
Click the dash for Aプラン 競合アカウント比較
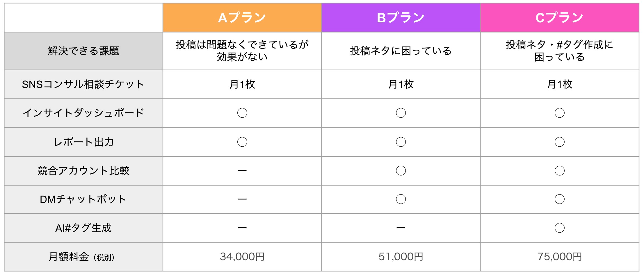pos(242,171)
